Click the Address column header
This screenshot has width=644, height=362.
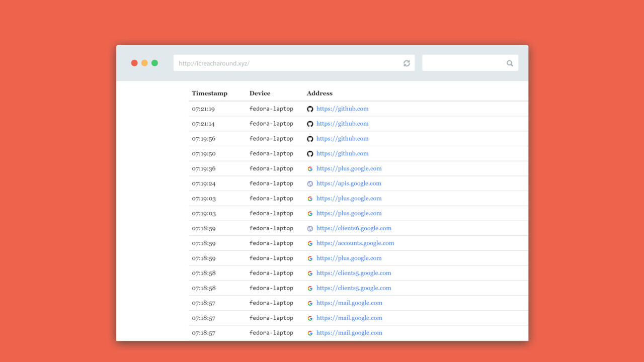pos(319,93)
